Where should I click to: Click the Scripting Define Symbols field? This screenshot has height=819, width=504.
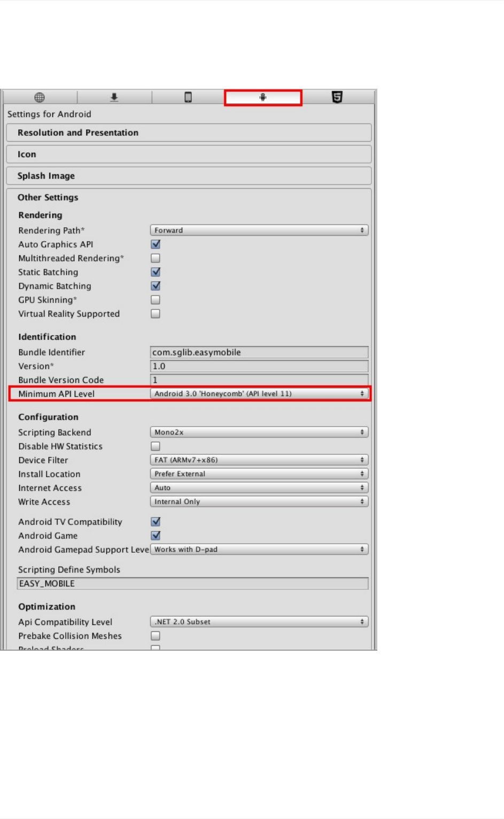[193, 584]
